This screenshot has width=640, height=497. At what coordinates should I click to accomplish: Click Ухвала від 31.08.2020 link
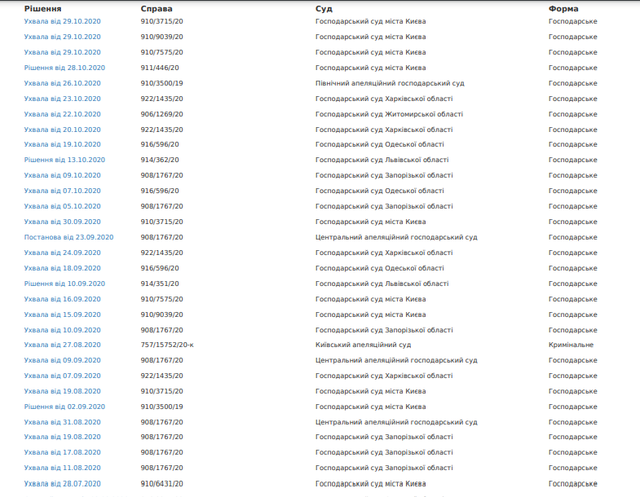tap(62, 422)
